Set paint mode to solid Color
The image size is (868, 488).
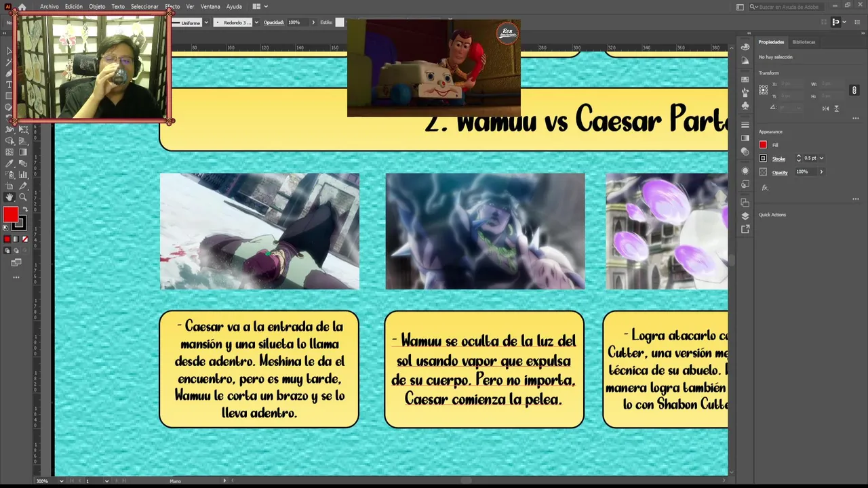pyautogui.click(x=7, y=239)
